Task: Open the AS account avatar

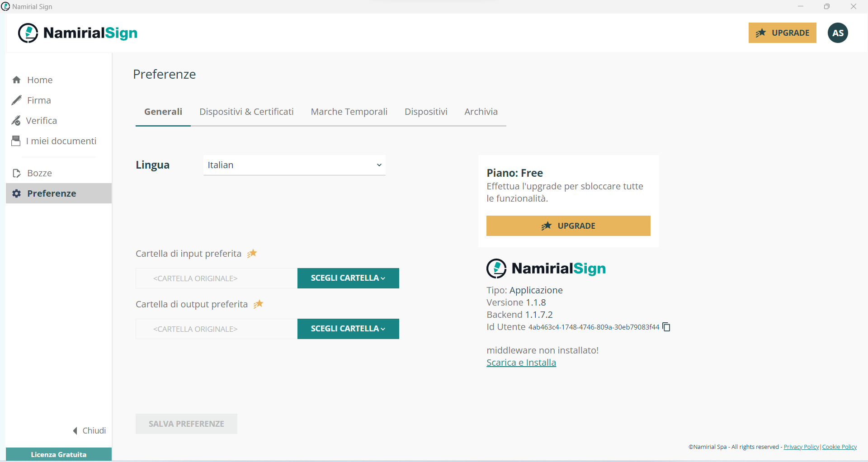Action: pyautogui.click(x=838, y=33)
